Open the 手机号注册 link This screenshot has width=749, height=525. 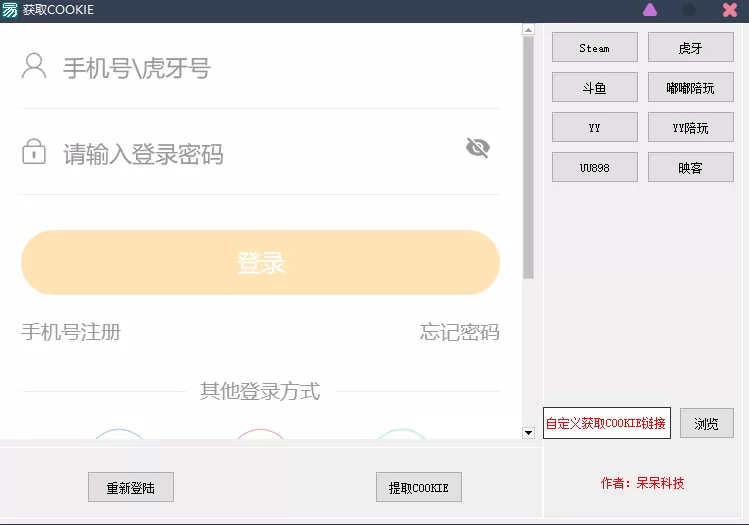tap(71, 332)
